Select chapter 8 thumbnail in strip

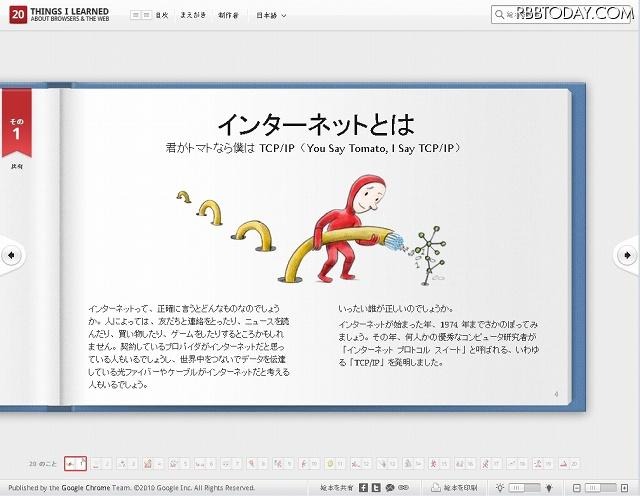click(x=257, y=464)
